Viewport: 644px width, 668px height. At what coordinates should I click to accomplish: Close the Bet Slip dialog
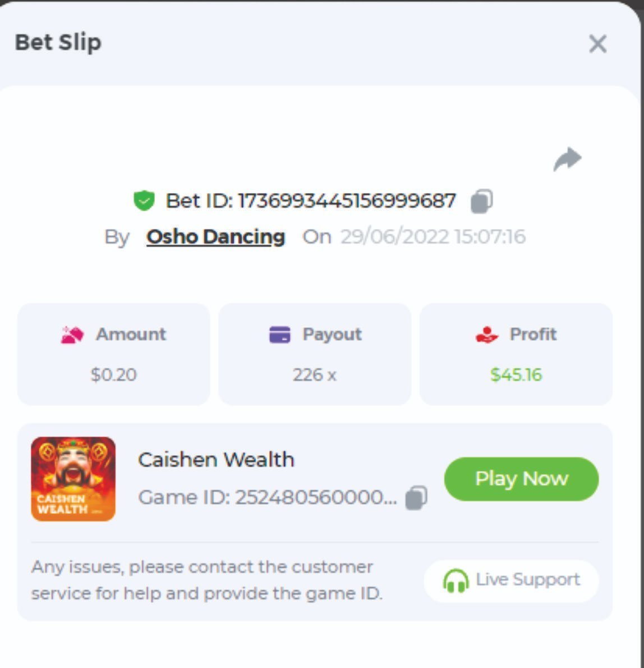click(597, 43)
